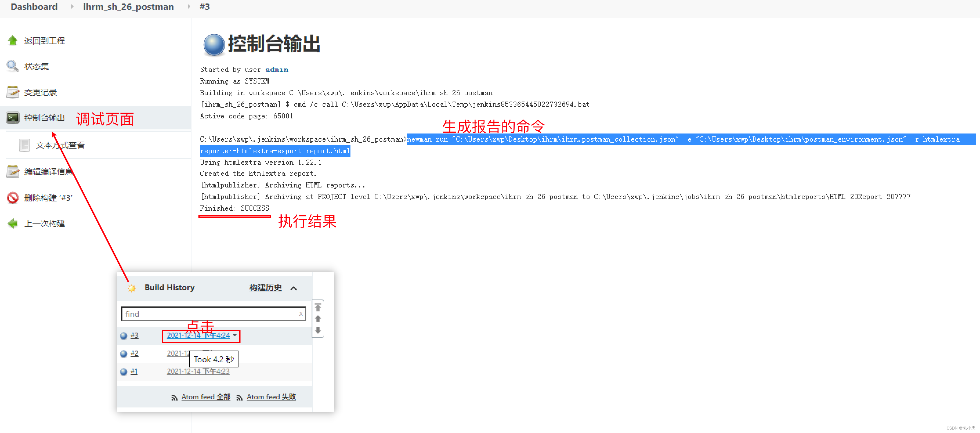Click the blue status ball by the 控制台输出 heading
The image size is (980, 433).
pos(214,45)
